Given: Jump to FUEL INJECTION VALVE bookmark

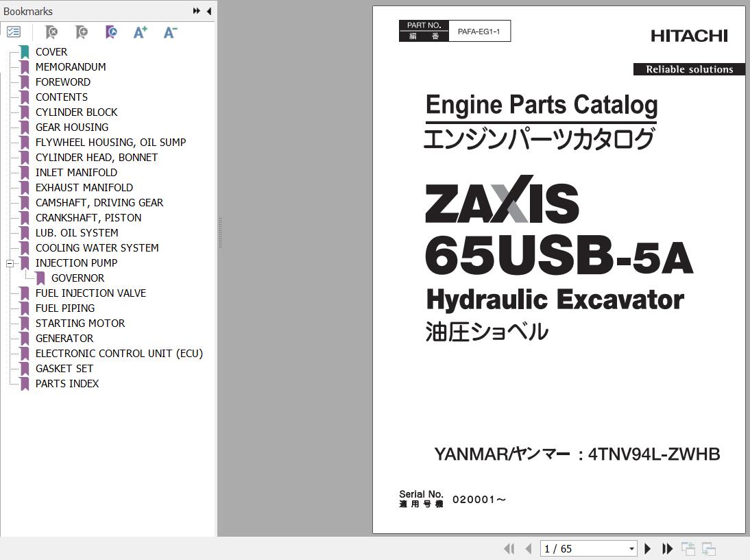Looking at the screenshot, I should point(91,293).
